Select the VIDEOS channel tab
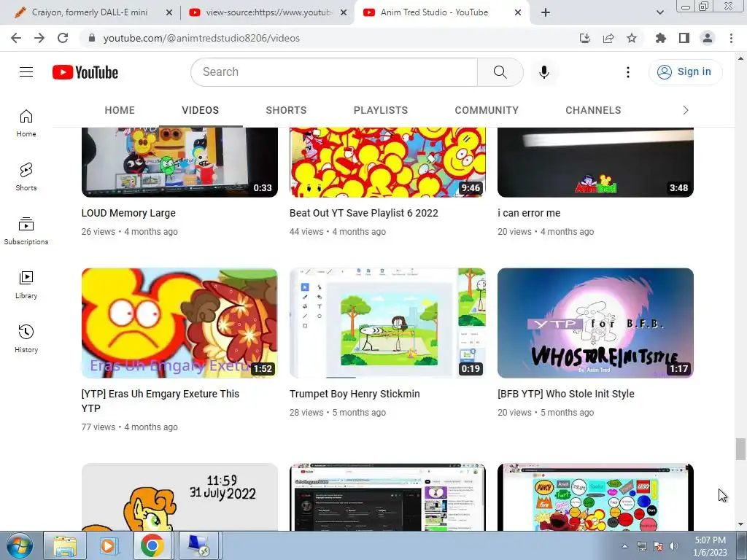This screenshot has height=560, width=747. coord(201,111)
